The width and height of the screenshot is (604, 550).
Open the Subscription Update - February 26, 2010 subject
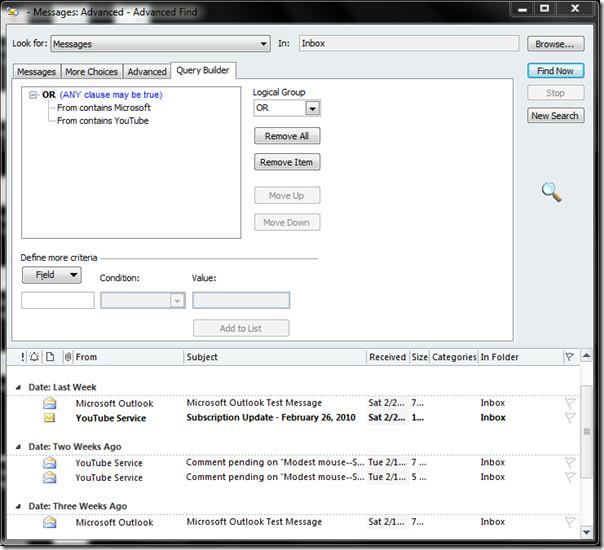coord(271,418)
